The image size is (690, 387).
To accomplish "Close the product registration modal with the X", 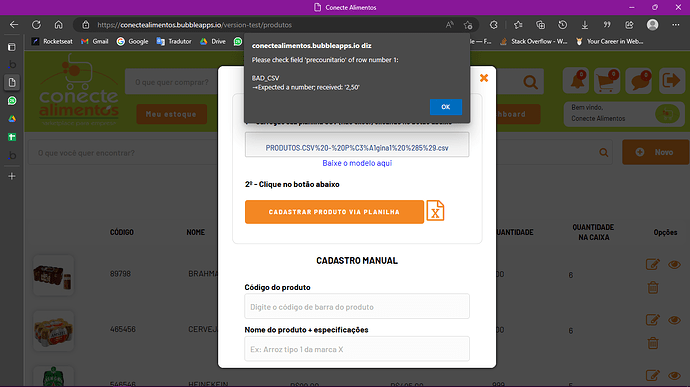I will pos(484,78).
